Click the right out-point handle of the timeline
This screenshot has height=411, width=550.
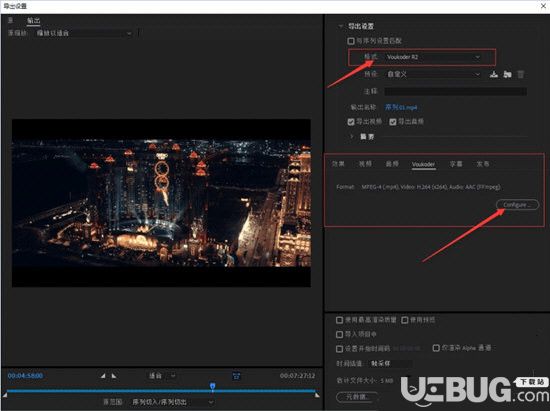tap(317, 395)
